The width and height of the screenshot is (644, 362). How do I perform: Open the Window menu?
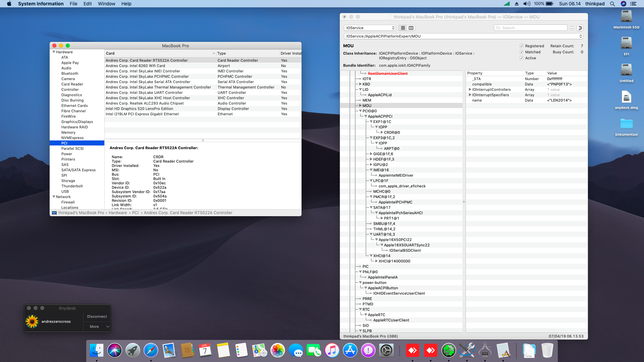(106, 4)
